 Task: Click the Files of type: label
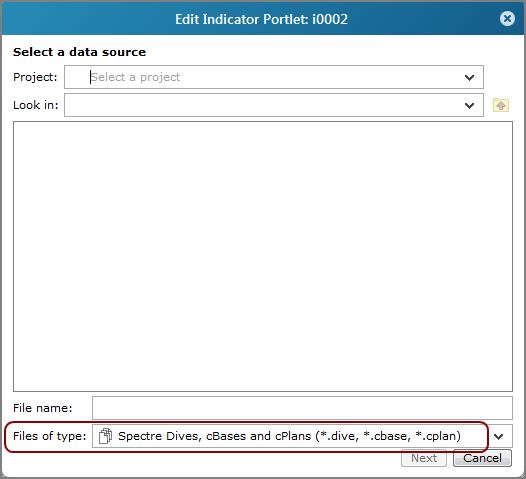[50, 436]
